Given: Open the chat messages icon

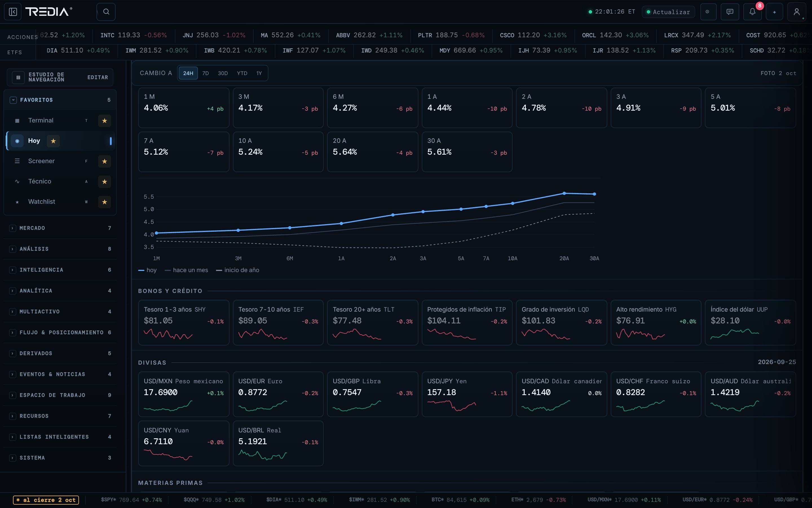Looking at the screenshot, I should pyautogui.click(x=730, y=12).
